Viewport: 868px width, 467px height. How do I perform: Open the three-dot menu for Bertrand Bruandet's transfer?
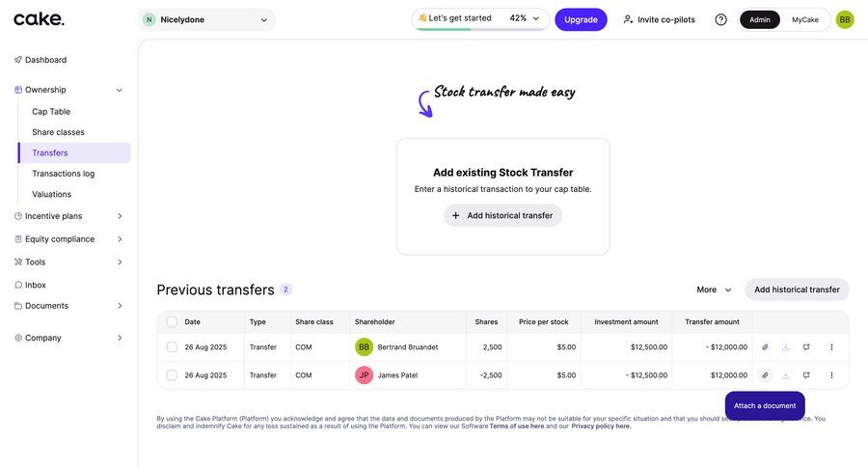pos(831,347)
